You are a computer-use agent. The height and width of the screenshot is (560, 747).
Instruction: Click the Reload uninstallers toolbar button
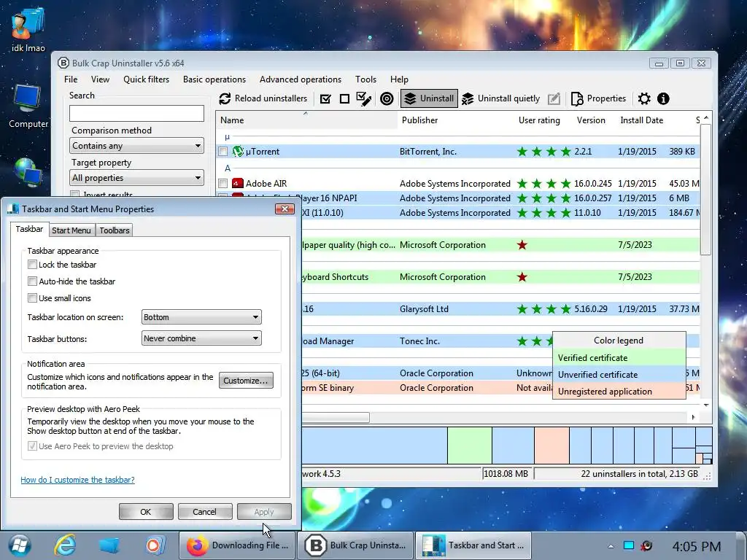pyautogui.click(x=263, y=98)
